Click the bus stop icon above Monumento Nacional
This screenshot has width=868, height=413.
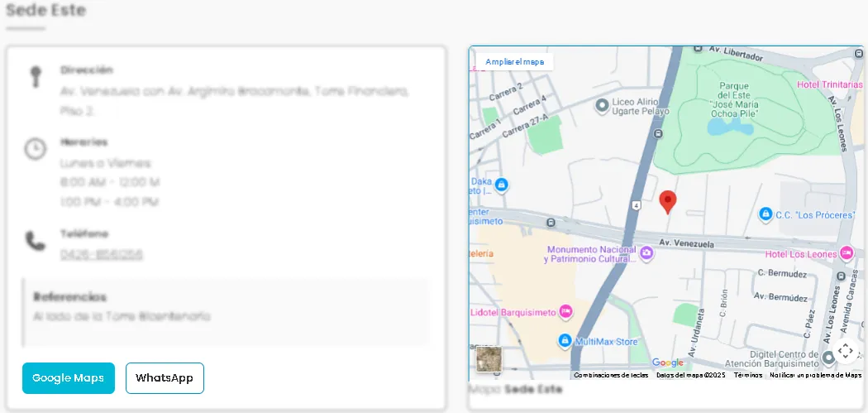[x=551, y=223]
